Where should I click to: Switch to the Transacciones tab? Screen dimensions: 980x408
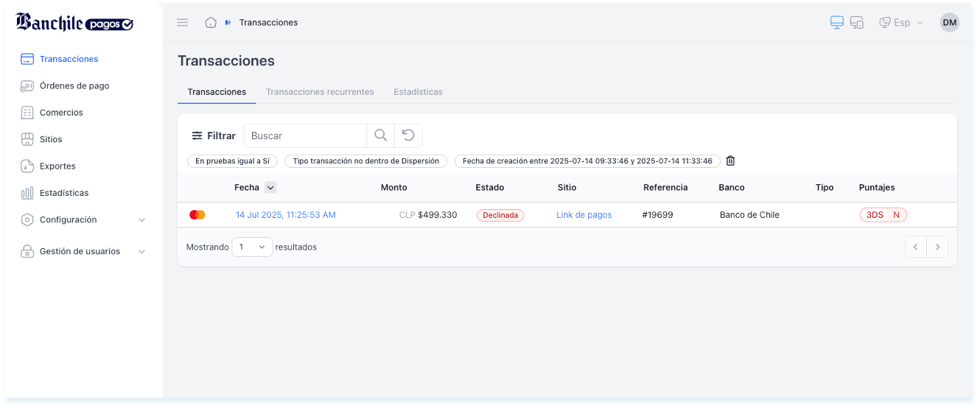point(217,92)
